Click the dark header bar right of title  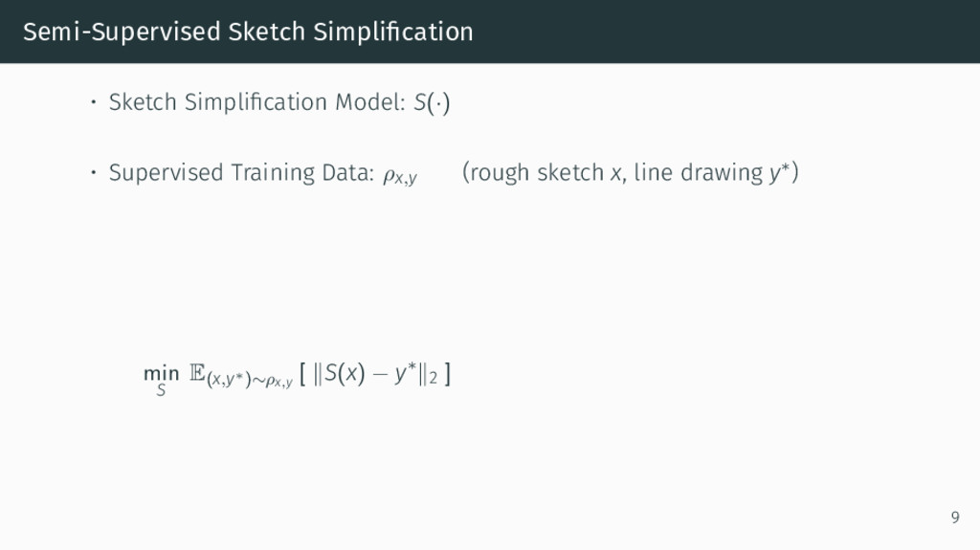coord(725,32)
